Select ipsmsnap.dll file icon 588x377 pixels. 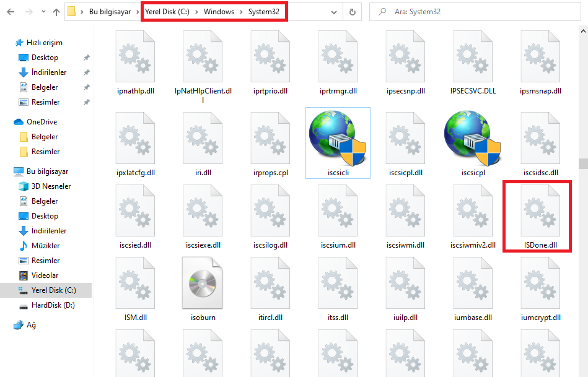click(x=540, y=56)
